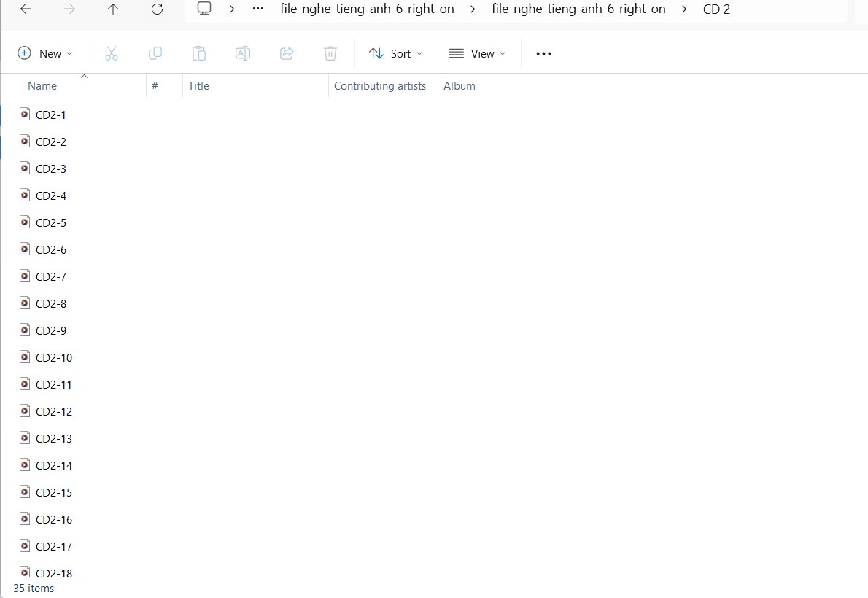The width and height of the screenshot is (868, 598).
Task: Click the Contributing artists column header
Action: pos(380,86)
